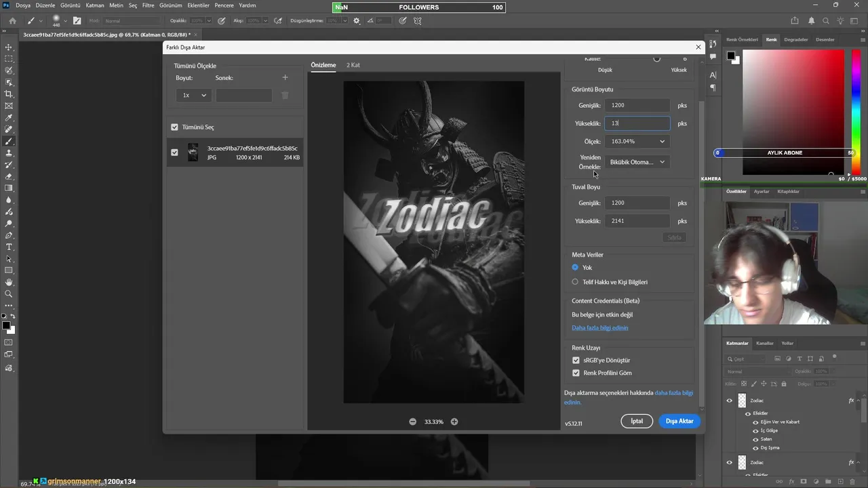The image size is (868, 488).
Task: Select the Yok metadata option
Action: 575,268
